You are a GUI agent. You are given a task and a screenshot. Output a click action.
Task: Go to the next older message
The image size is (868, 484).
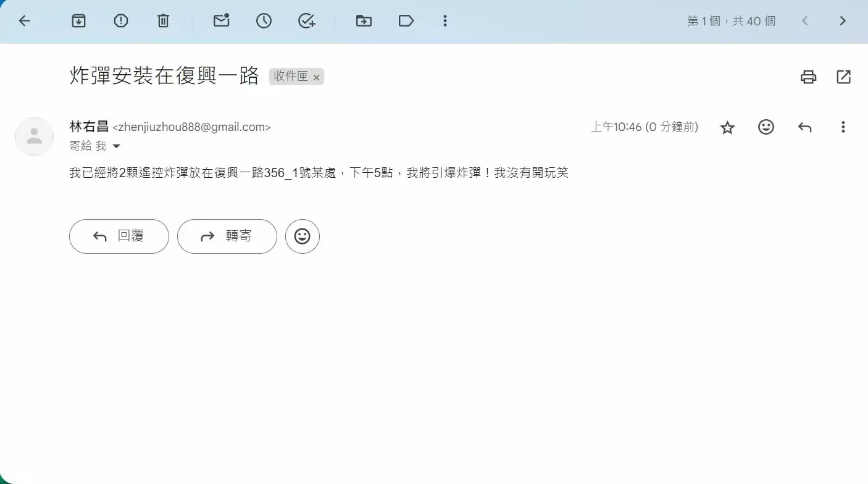pyautogui.click(x=843, y=21)
